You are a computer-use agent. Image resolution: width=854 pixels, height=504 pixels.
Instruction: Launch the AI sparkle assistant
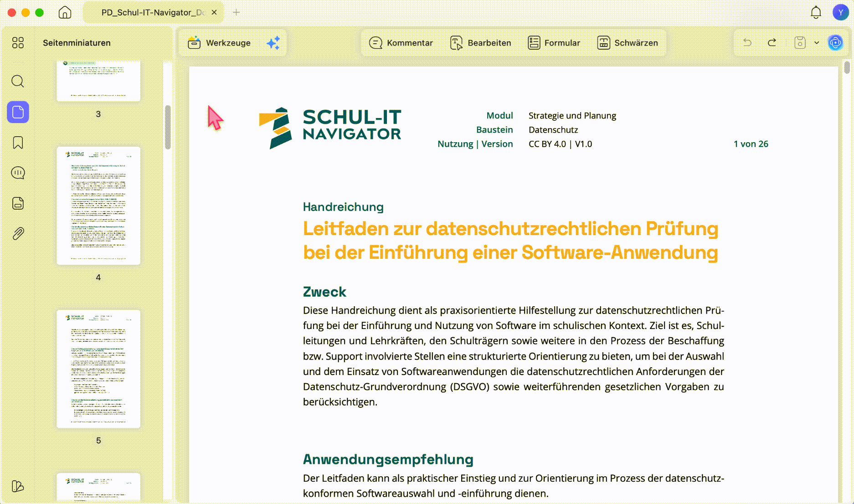click(x=273, y=43)
